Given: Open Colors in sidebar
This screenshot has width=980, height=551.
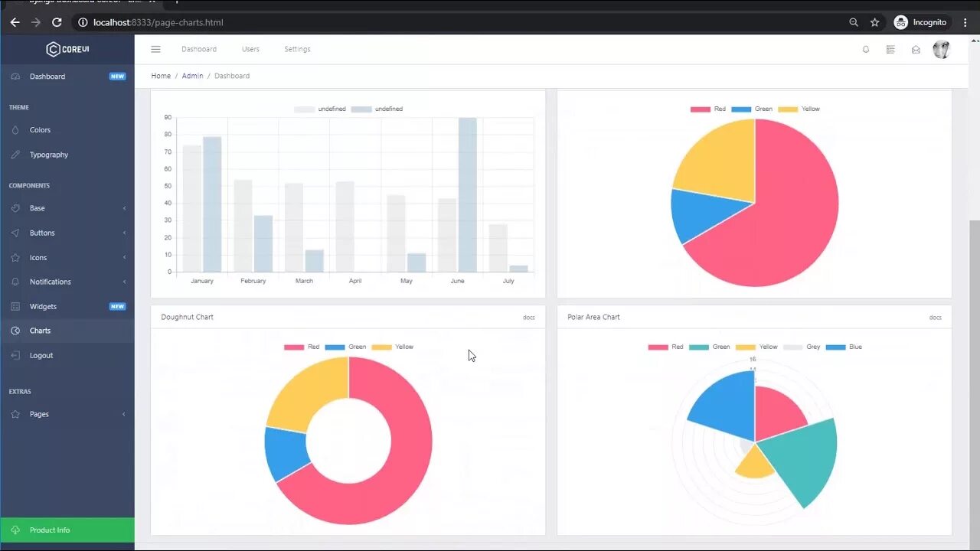Looking at the screenshot, I should point(67,130).
